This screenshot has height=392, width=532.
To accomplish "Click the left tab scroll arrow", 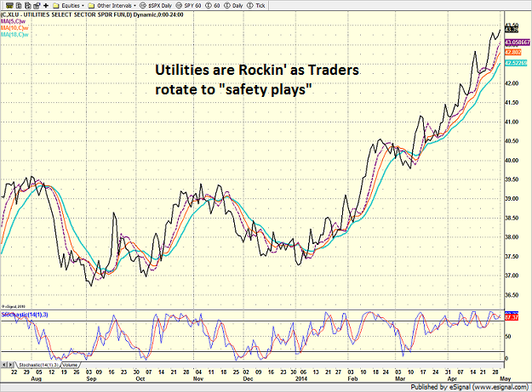I will tap(4, 365).
